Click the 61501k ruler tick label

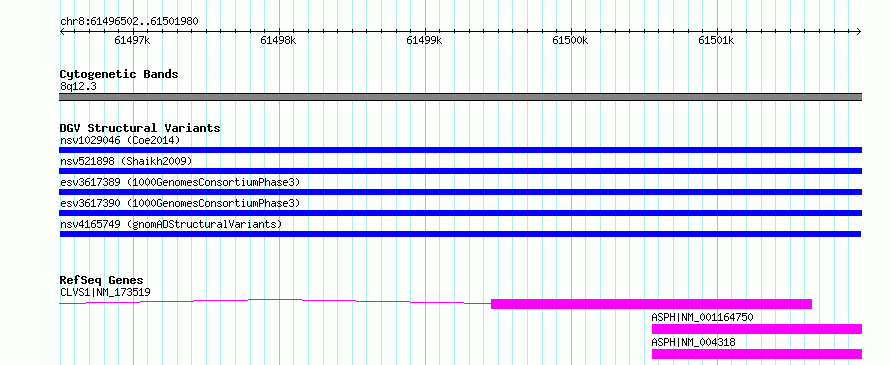[717, 40]
